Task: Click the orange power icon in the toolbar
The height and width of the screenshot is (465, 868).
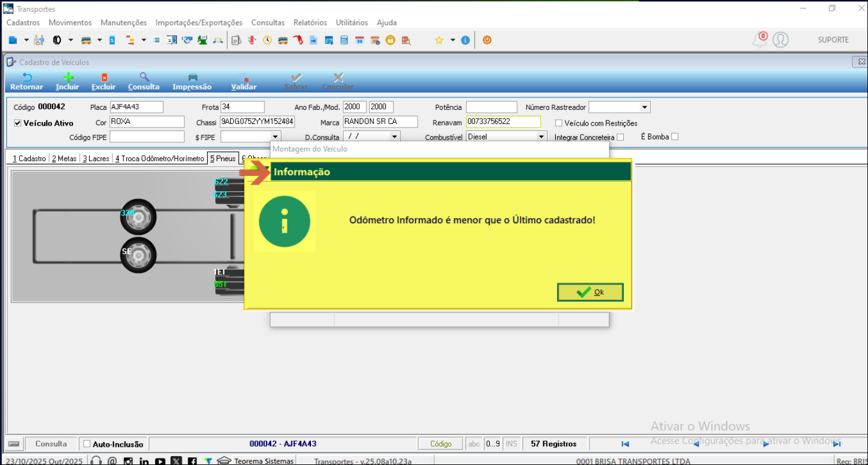Action: 487,40
